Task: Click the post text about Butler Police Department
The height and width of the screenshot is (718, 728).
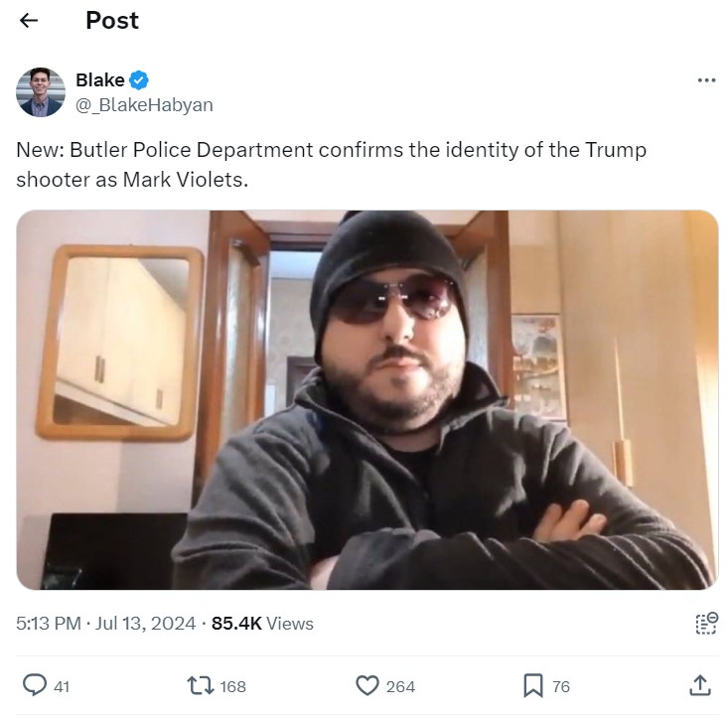Action: (331, 165)
